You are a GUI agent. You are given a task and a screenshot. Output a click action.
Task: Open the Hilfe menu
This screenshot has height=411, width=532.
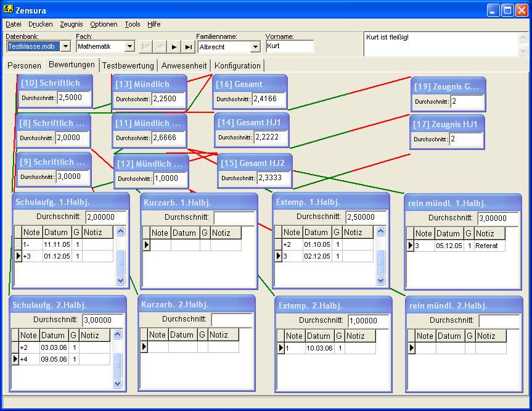click(153, 24)
